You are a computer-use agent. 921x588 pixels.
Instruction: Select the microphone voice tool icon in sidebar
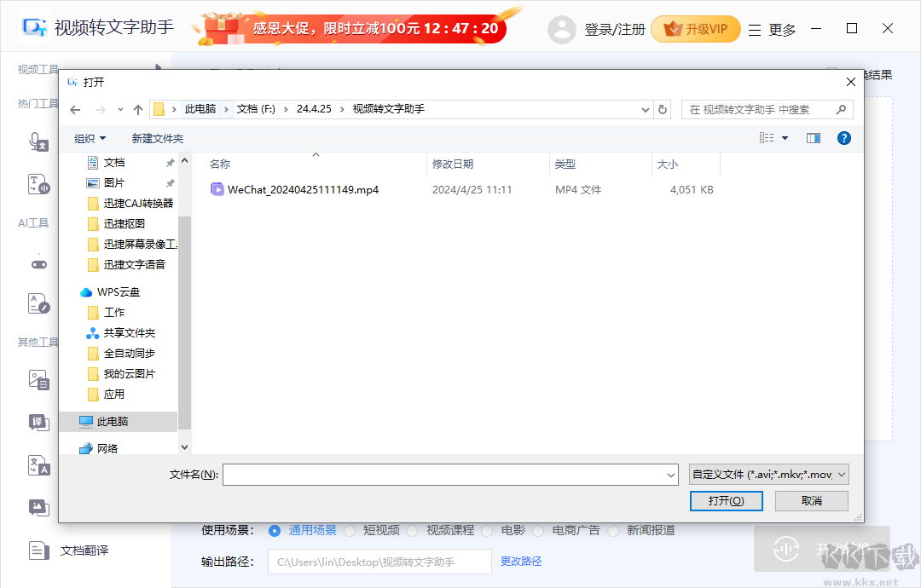coord(39,141)
